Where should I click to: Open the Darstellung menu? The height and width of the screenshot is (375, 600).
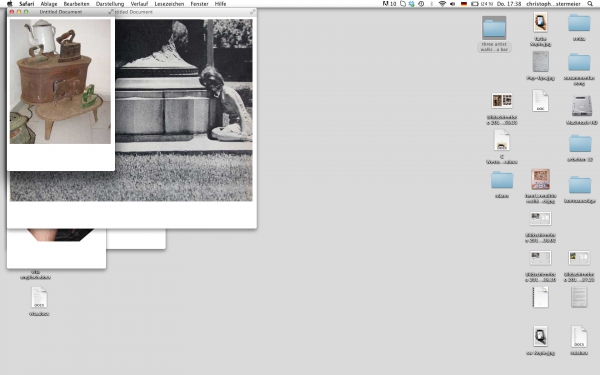110,4
